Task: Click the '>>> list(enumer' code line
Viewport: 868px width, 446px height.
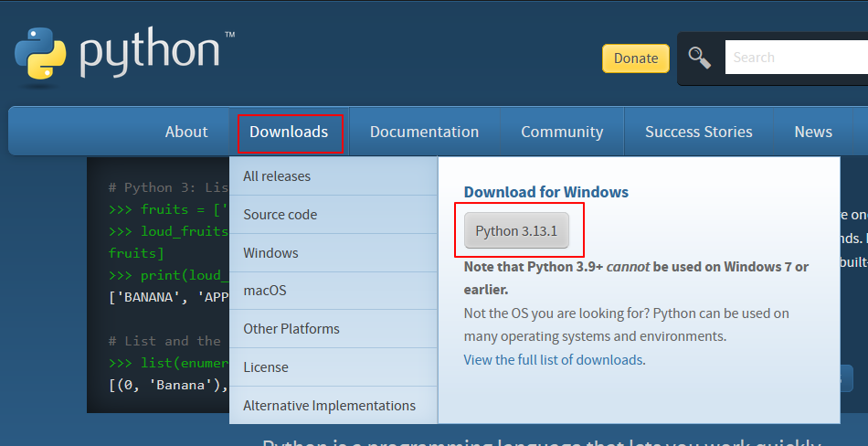Action: 169,363
